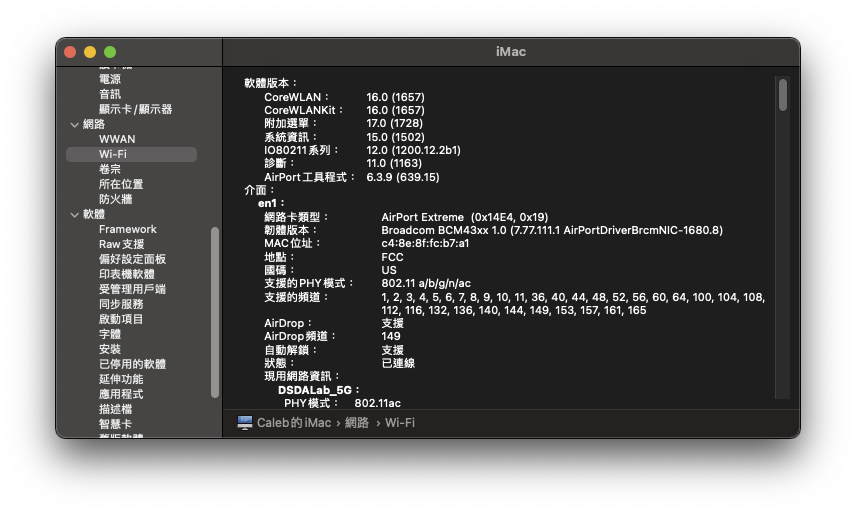
Task: Click 網路 in the bottom path bar
Action: point(356,423)
